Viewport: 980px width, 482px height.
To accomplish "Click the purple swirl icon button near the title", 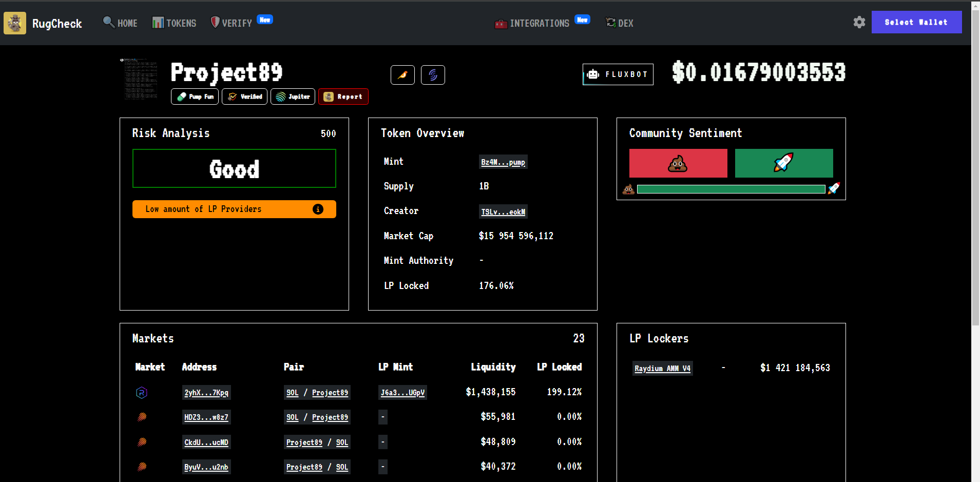I will coord(433,75).
